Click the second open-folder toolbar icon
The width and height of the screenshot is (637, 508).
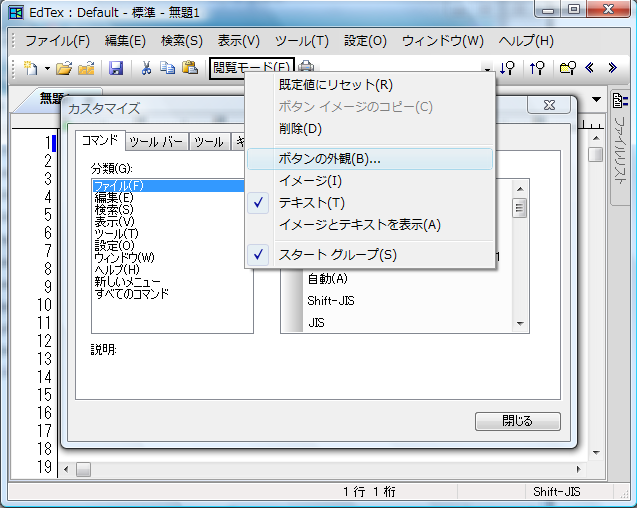click(x=86, y=68)
